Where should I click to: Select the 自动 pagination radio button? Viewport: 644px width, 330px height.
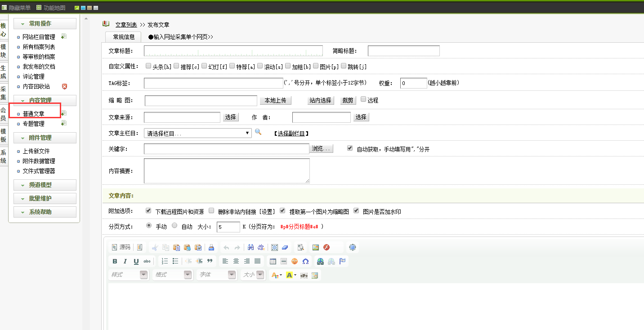[x=174, y=226]
